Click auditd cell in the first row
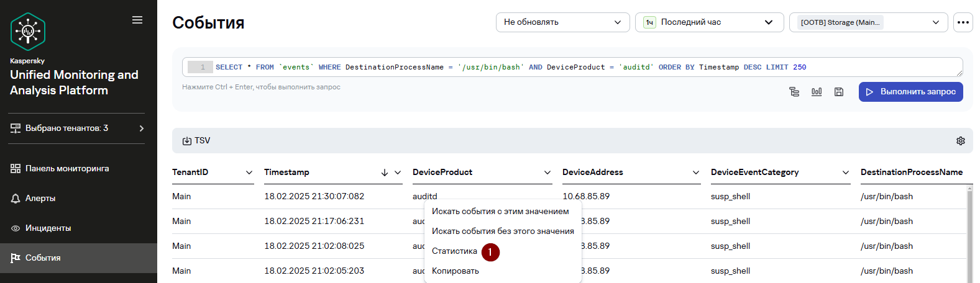 (425, 196)
